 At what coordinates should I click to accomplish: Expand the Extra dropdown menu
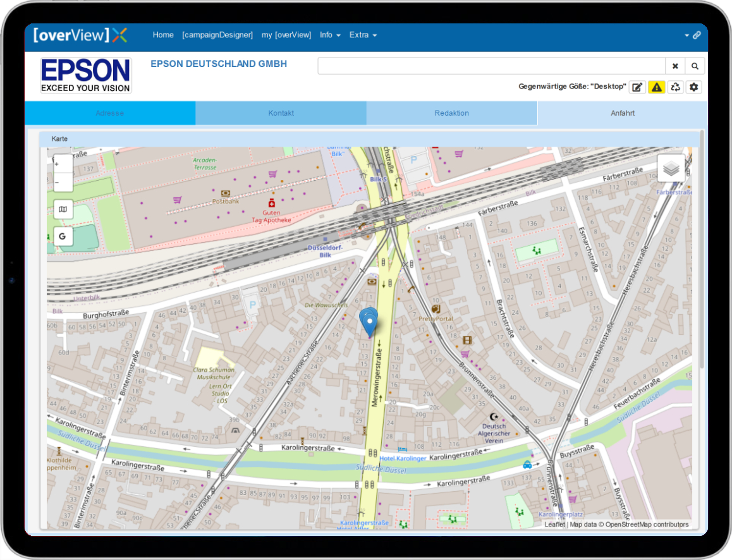363,35
